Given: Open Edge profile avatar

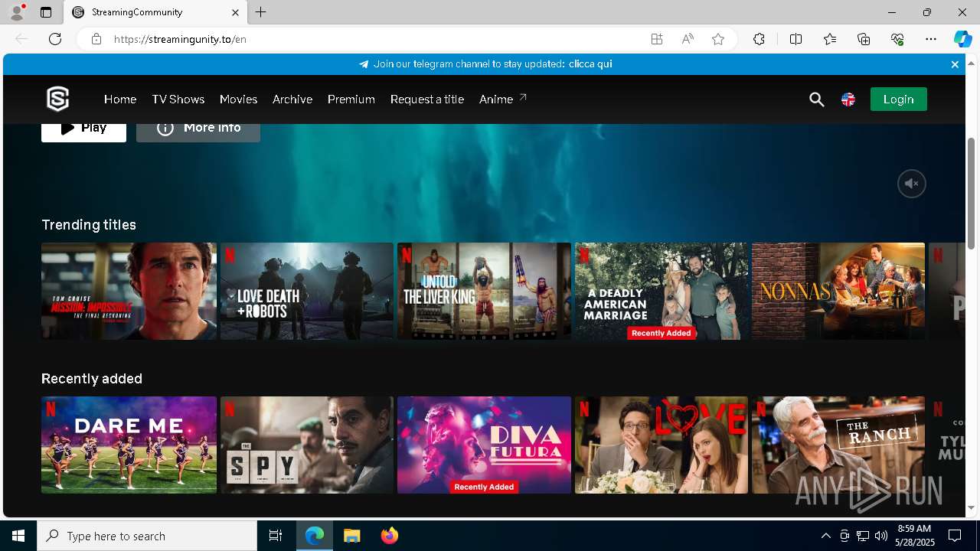Looking at the screenshot, I should click(x=17, y=12).
